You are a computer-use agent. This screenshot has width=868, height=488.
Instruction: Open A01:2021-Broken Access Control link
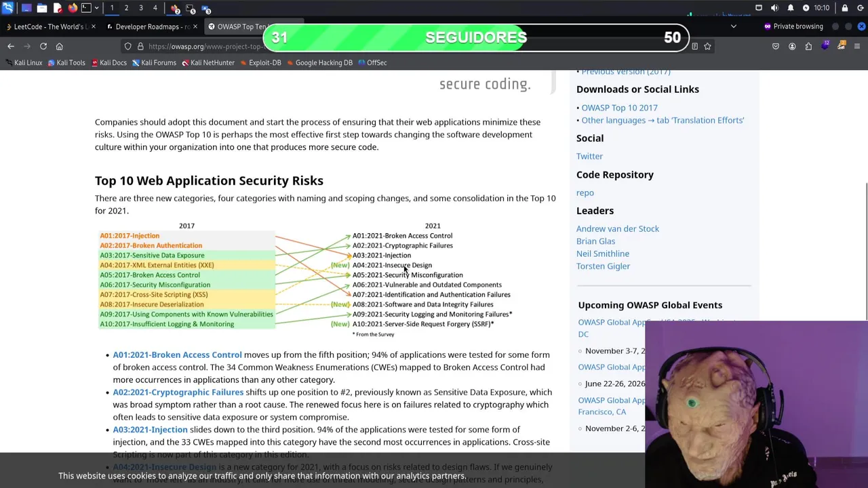click(x=177, y=354)
